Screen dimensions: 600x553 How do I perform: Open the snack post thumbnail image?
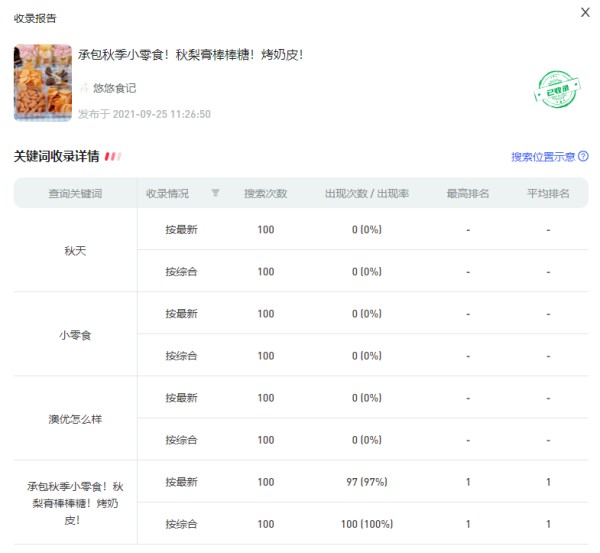click(x=42, y=83)
